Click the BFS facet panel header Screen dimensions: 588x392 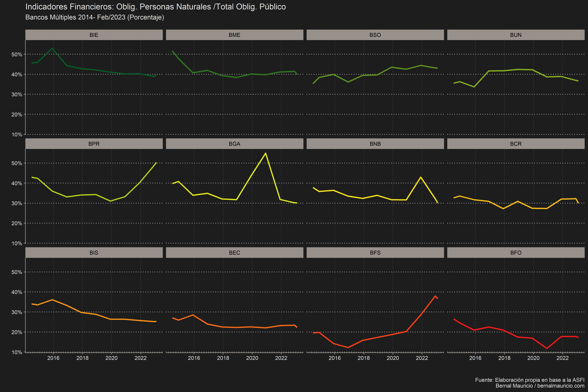coord(375,253)
